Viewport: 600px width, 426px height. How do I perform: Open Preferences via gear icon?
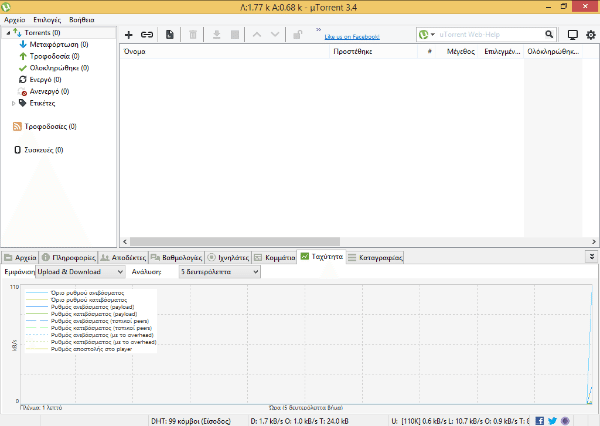pos(591,35)
